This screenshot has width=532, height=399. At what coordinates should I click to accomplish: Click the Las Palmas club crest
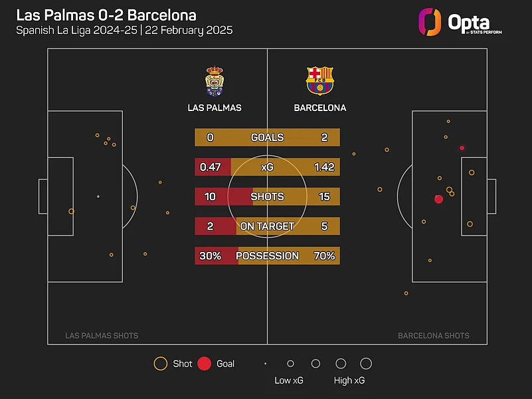[214, 80]
